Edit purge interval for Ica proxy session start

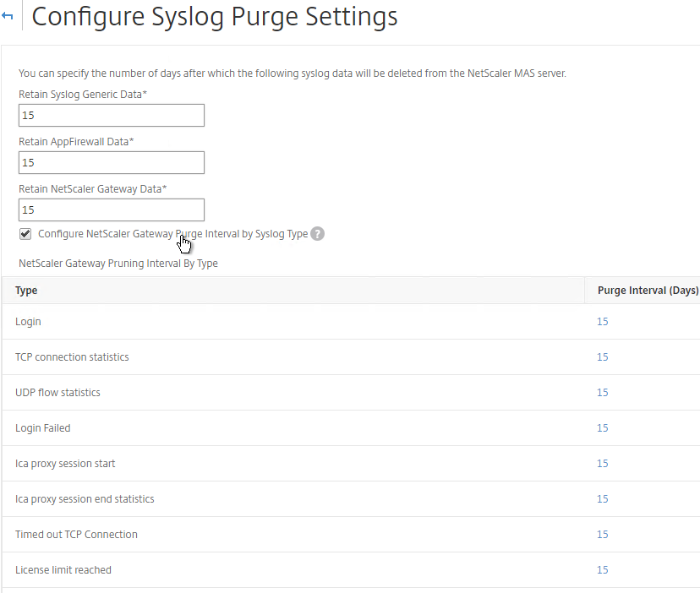(x=602, y=463)
